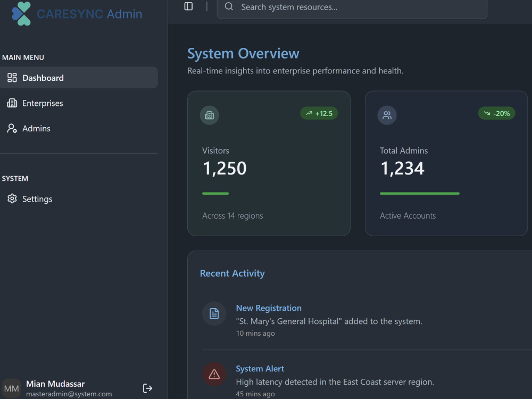
Task: Click the MM avatar circle
Action: click(x=11, y=388)
